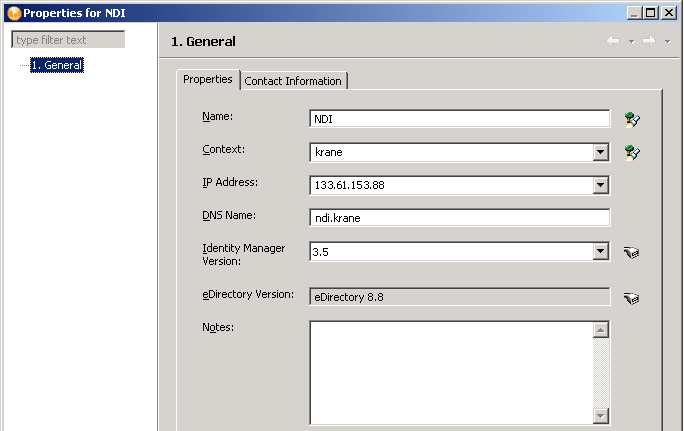Click inside the Notes text area
684x431 pixels.
(x=451, y=373)
